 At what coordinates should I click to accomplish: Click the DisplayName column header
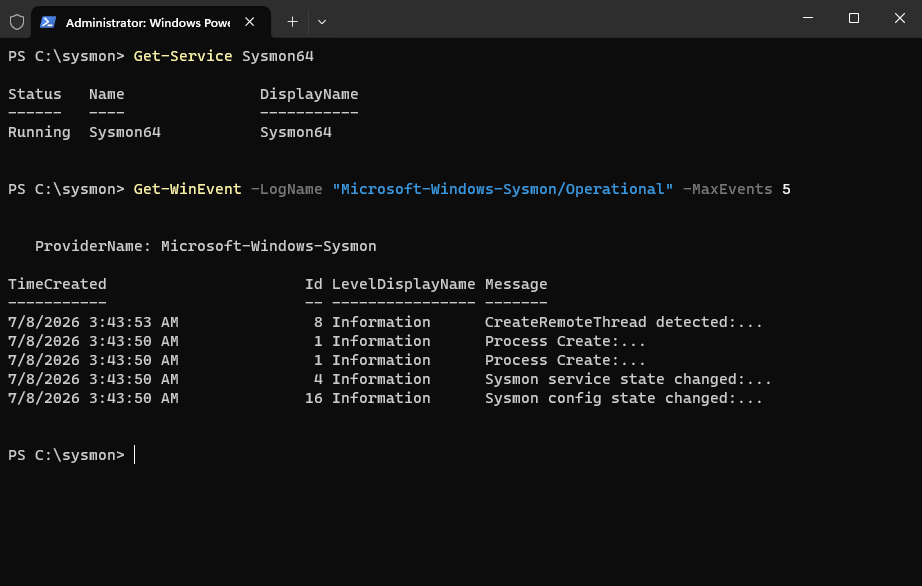(x=309, y=95)
